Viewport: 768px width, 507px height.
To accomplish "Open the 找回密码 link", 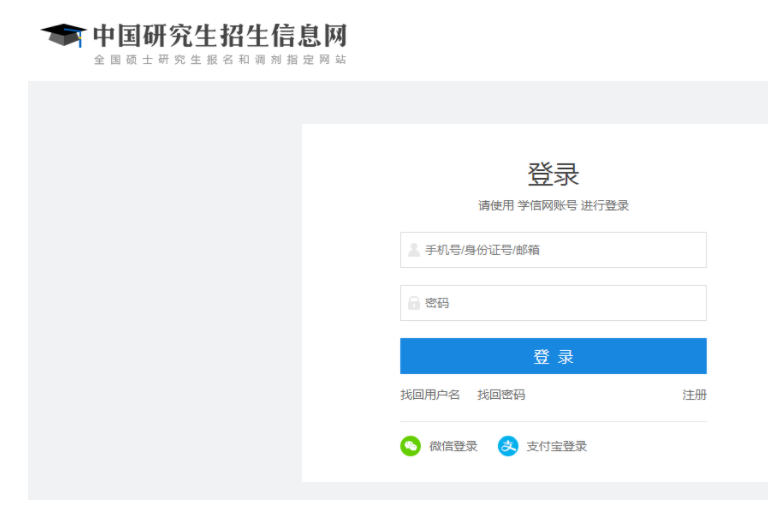I will pos(501,395).
